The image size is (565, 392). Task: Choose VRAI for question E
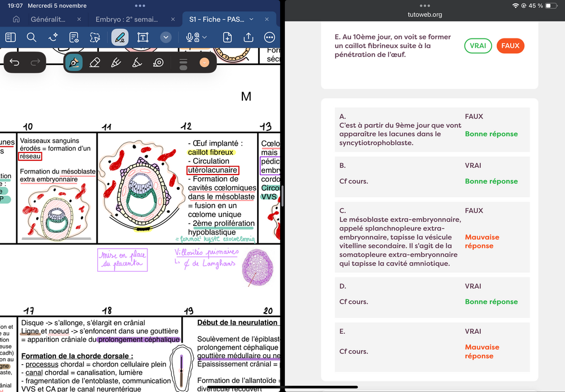478,46
